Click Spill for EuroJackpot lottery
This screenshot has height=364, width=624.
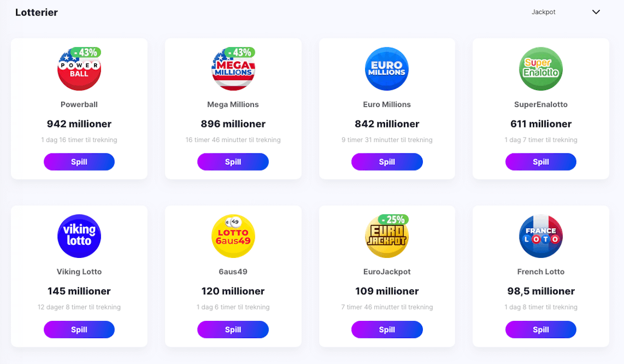[387, 329]
